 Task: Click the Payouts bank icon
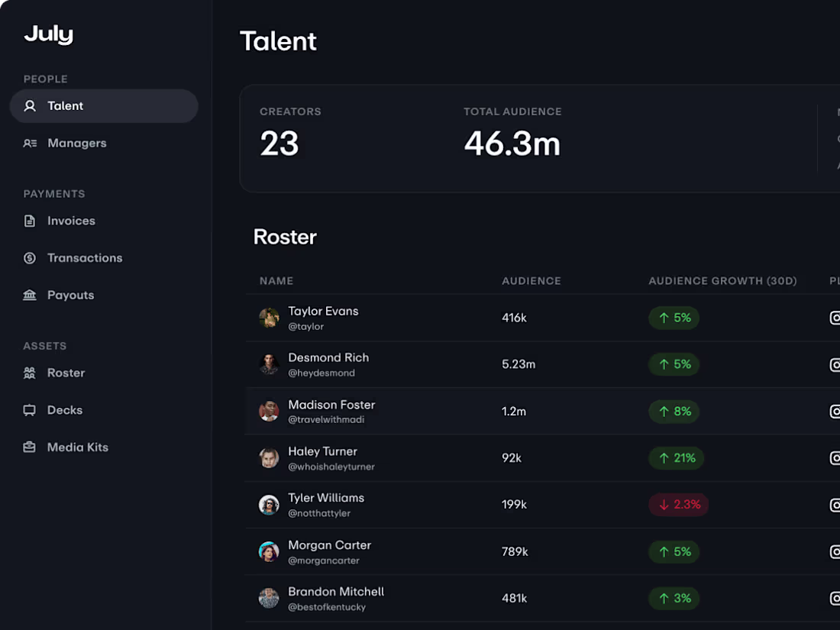pos(30,296)
